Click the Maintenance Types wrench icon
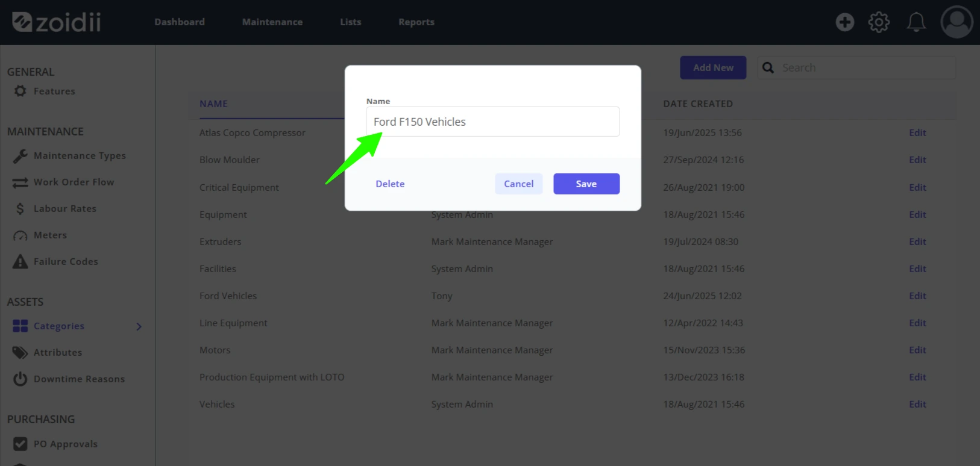980x466 pixels. [x=20, y=156]
